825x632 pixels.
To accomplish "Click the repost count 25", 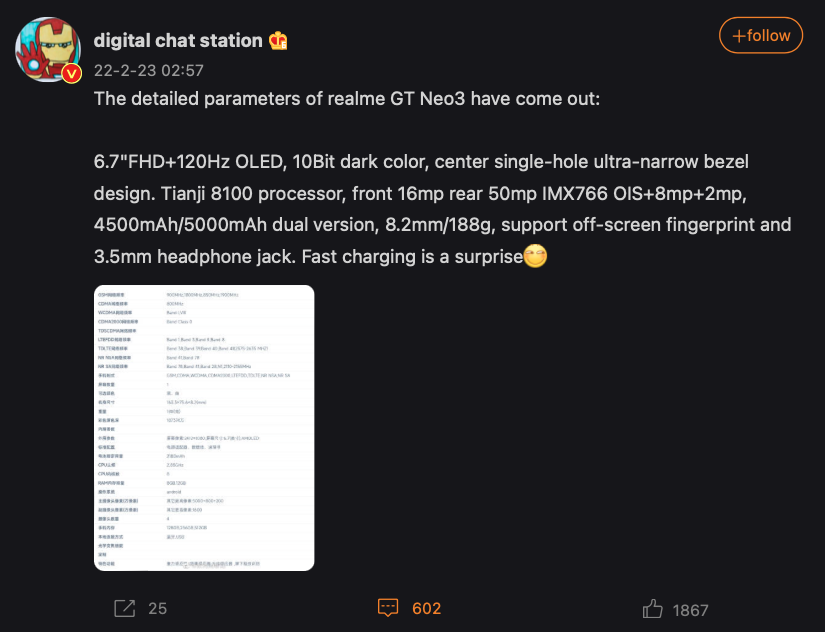I will click(x=157, y=608).
